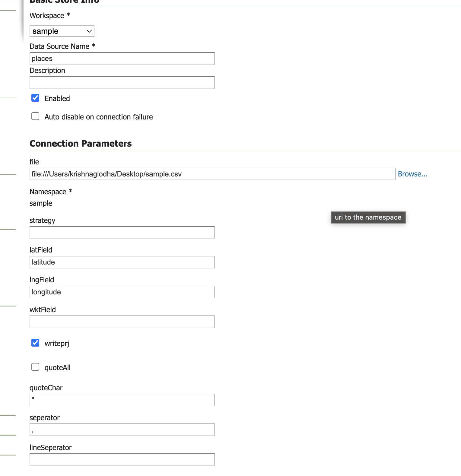Click the writeprj label text
The width and height of the screenshot is (461, 476).
pos(57,344)
